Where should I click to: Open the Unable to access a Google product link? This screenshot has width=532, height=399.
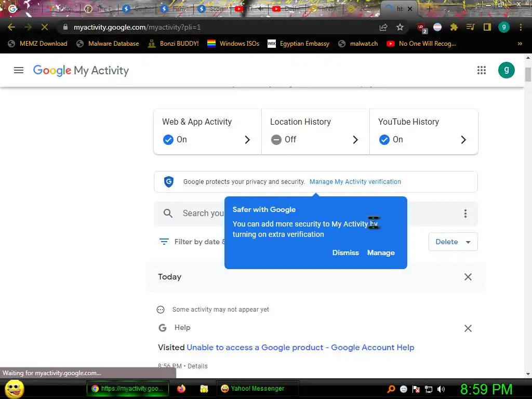click(300, 348)
